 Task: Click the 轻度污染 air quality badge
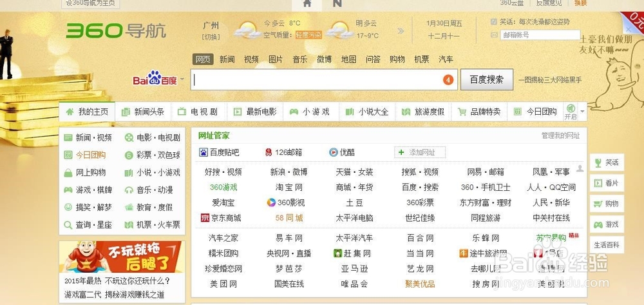[x=308, y=35]
